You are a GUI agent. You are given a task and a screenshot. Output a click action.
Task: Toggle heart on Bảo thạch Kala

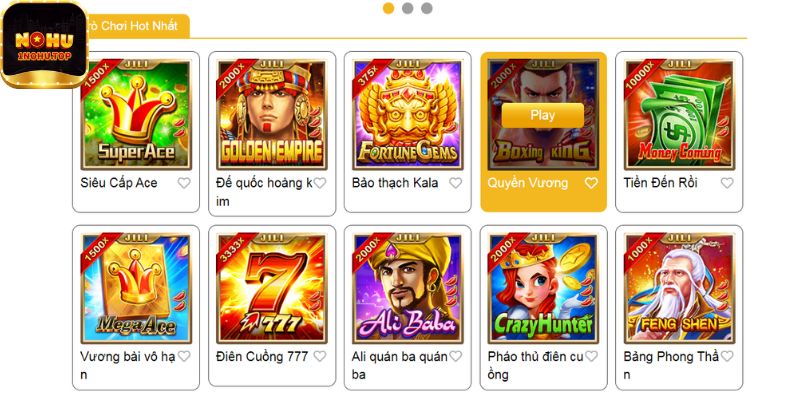point(456,183)
